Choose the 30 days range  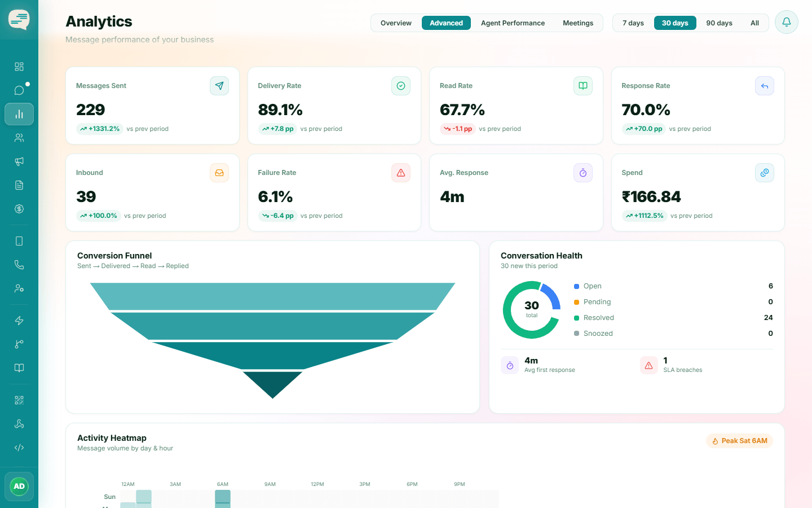tap(675, 23)
